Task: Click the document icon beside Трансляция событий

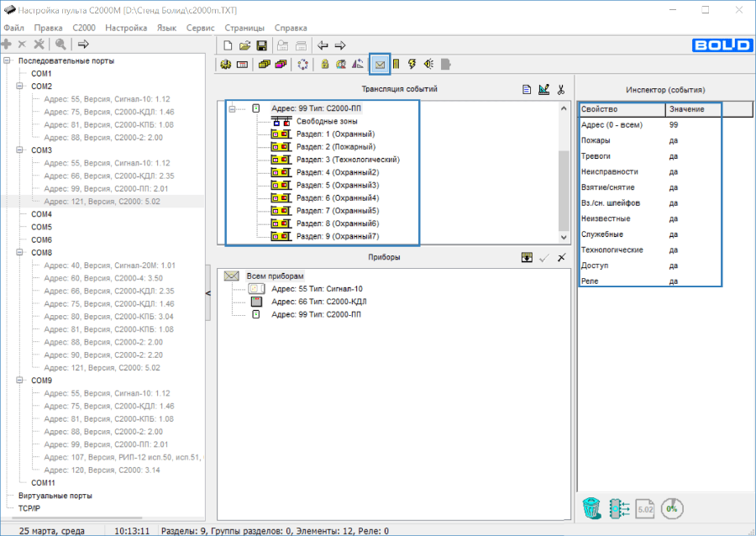Action: pos(527,90)
